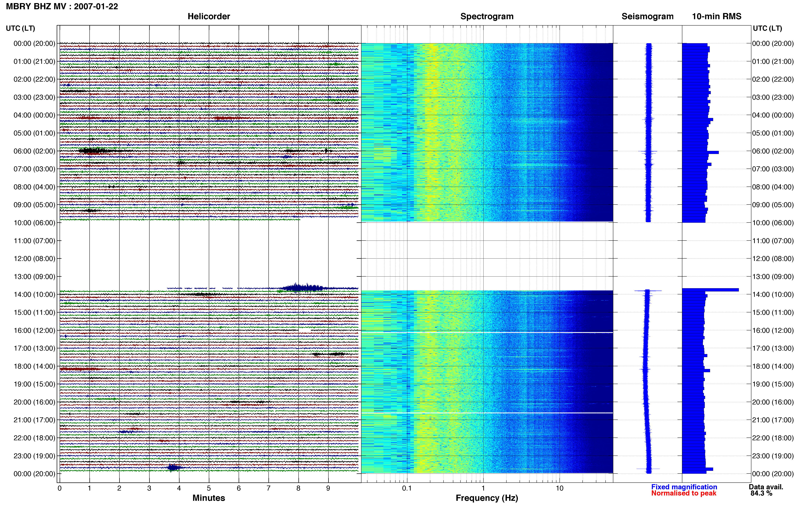812x508 pixels.
Task: Click the 'Minutes' axis title
Action: point(209,498)
